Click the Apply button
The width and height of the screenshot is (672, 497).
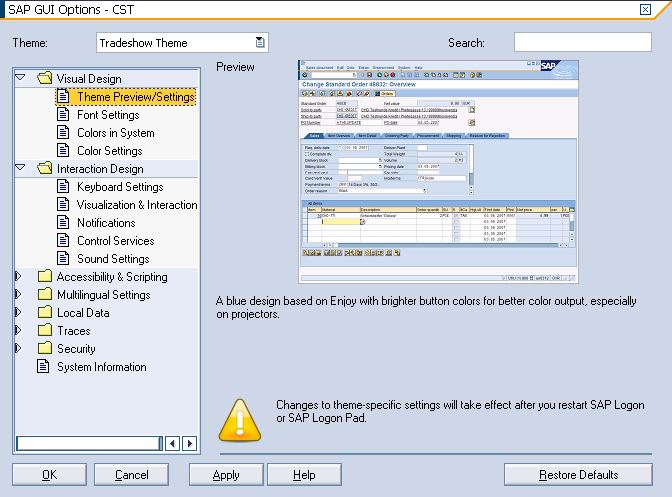tap(226, 475)
